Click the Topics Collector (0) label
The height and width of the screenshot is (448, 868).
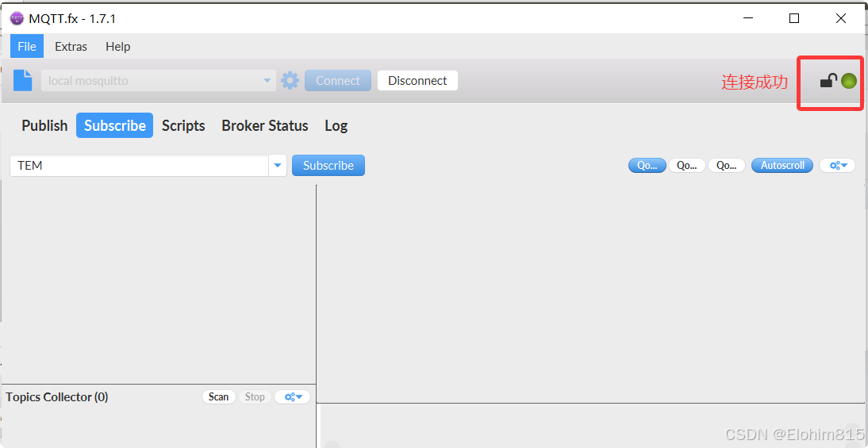tap(57, 396)
